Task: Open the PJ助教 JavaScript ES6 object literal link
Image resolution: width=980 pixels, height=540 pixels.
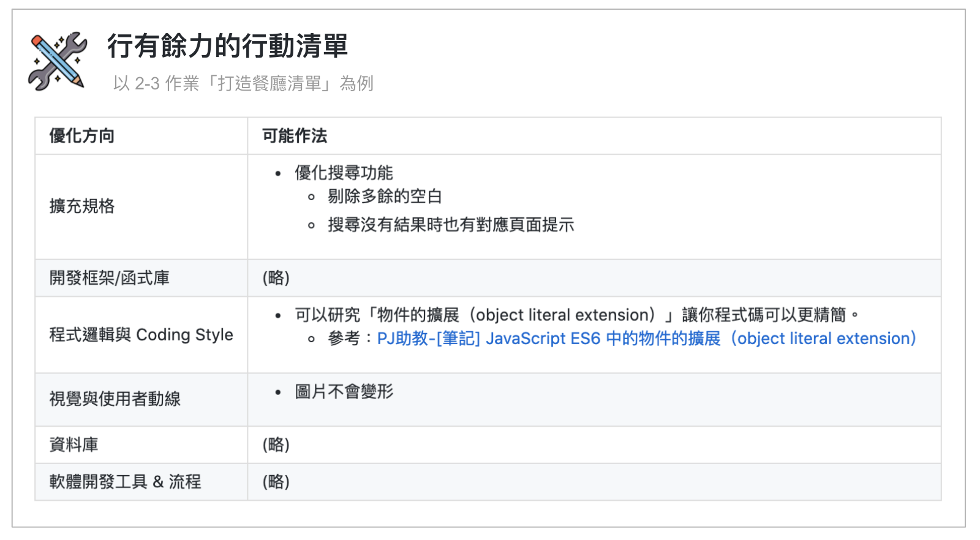Action: (646, 339)
